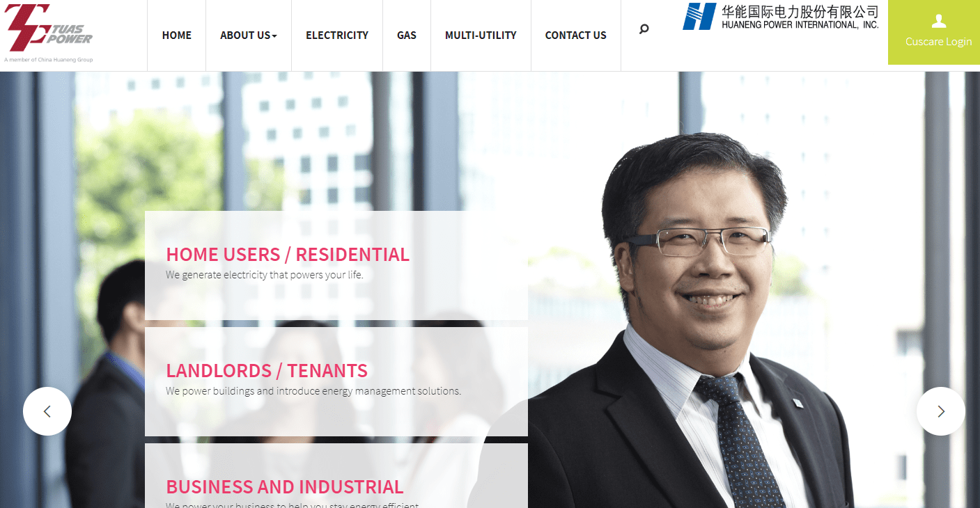Click 'We power buildings' description panel

pyautogui.click(x=336, y=381)
